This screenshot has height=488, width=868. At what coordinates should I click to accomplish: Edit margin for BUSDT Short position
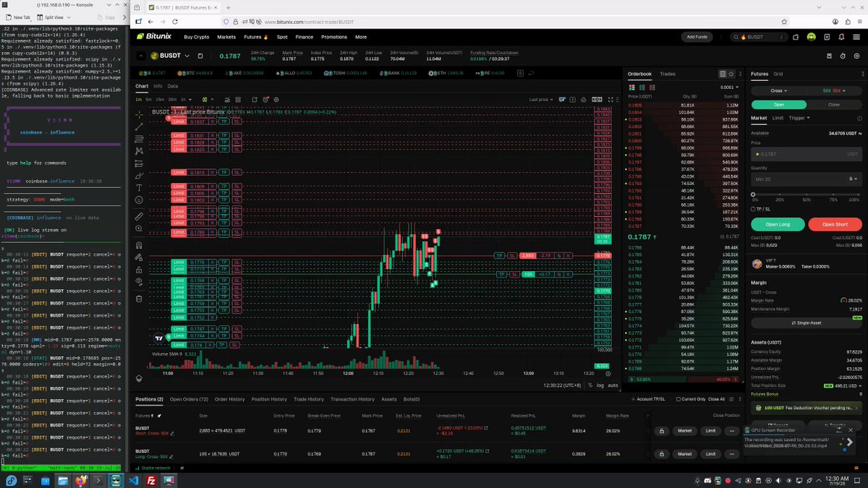point(172,435)
